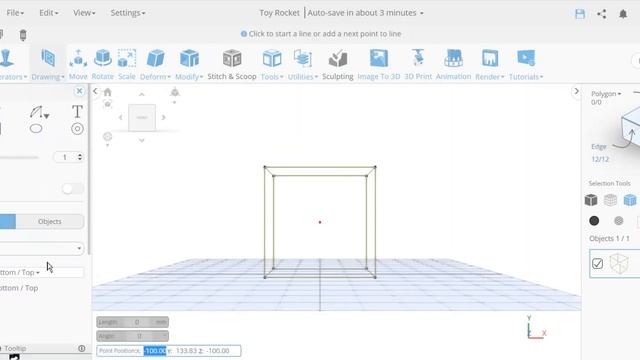The width and height of the screenshot is (640, 360).
Task: Open the Animation tool
Action: [453, 64]
